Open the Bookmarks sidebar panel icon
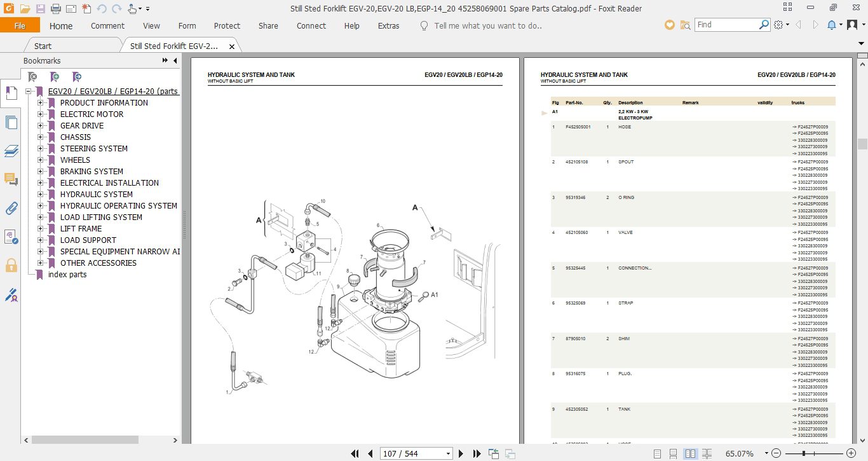 [x=10, y=94]
